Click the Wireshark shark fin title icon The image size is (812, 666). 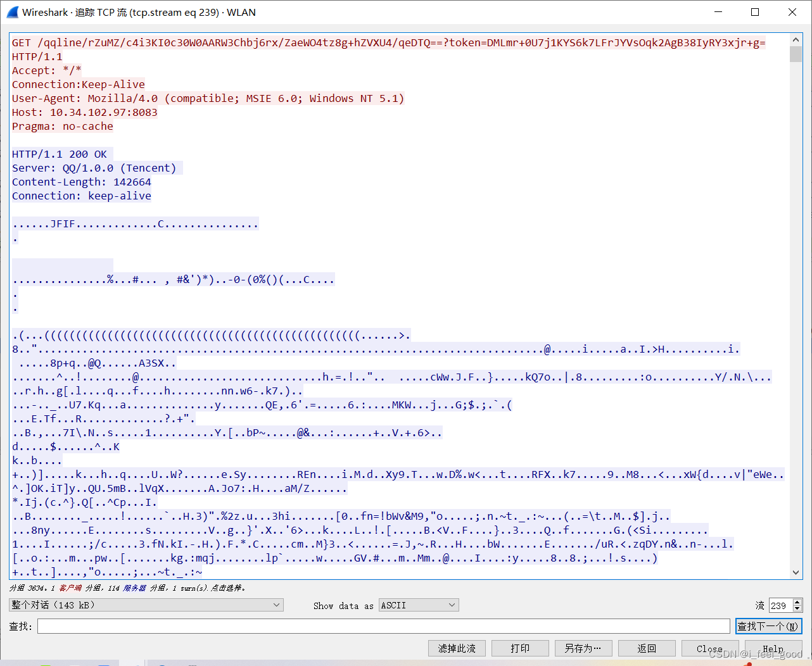pyautogui.click(x=12, y=12)
